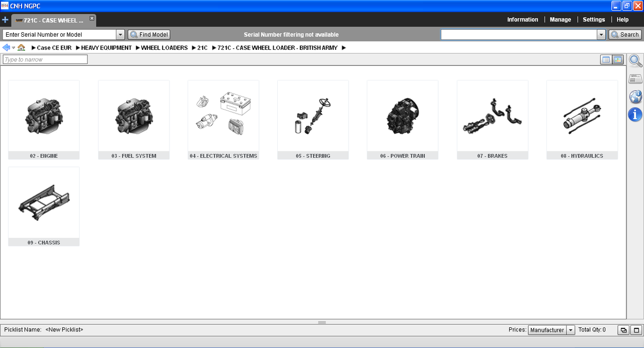Navigate to Case CE EUR breadcrumb
Viewport: 644px width, 348px height.
(54, 48)
